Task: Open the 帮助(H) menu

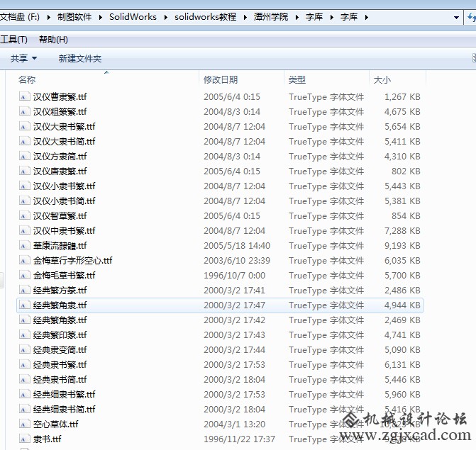Action: 53,40
